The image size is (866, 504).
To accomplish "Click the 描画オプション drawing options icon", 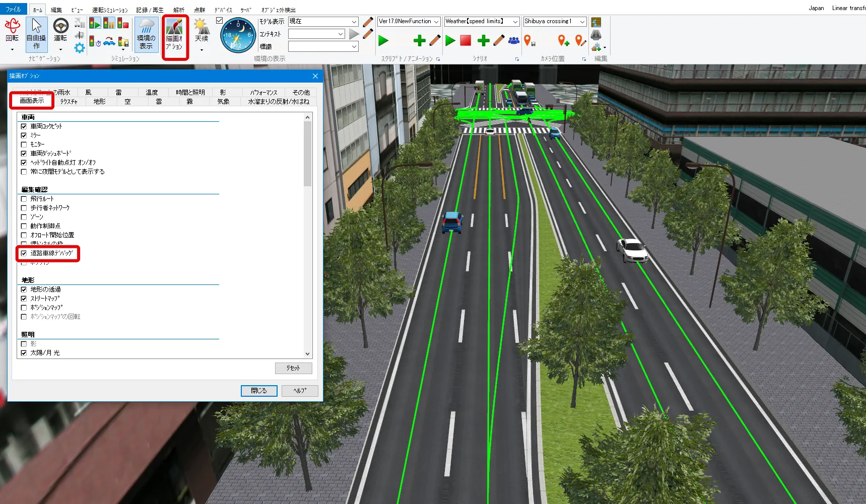I will pyautogui.click(x=174, y=35).
